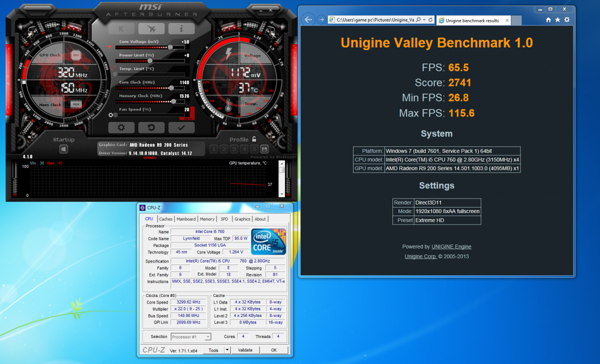Click the lightning bolt icon on voltage gauge
This screenshot has width=600, height=364.
229,53
